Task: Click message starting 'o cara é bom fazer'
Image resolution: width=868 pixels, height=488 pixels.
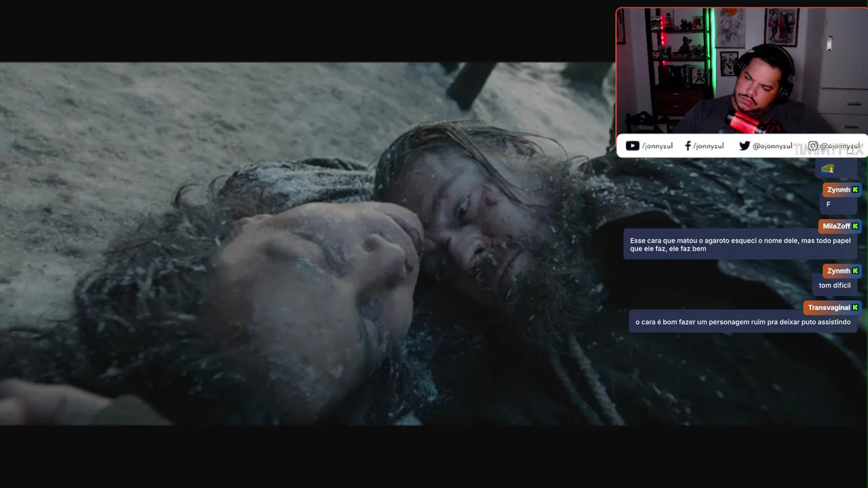Action: tap(743, 322)
